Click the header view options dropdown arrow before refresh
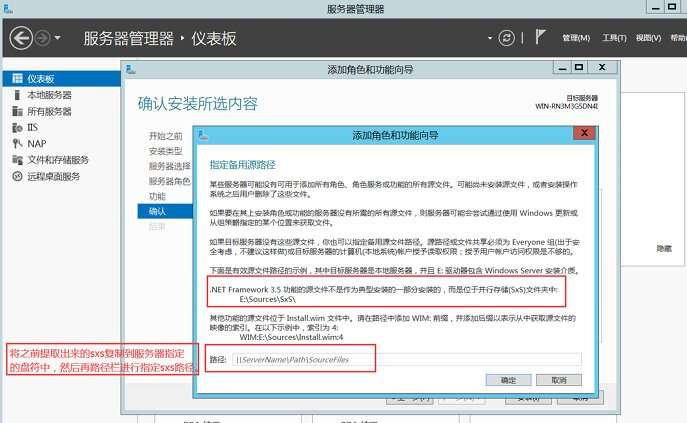The image size is (687, 423). (x=490, y=38)
